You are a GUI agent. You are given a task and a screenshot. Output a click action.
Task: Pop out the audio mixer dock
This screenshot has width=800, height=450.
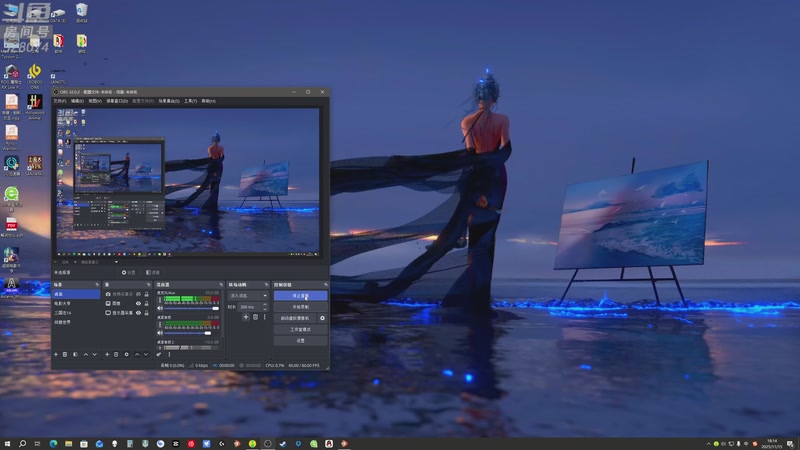click(221, 285)
